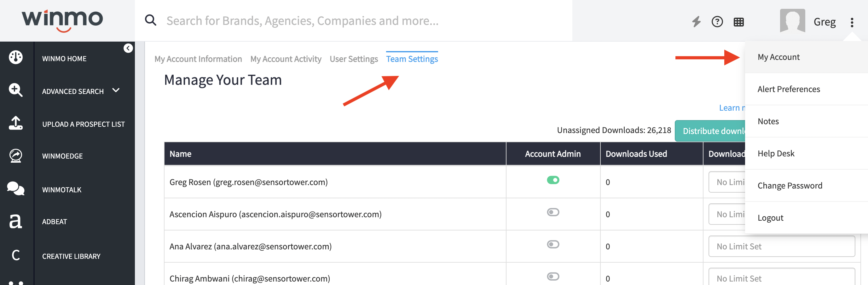This screenshot has height=285, width=868.
Task: Open the help question mark icon
Action: (717, 22)
